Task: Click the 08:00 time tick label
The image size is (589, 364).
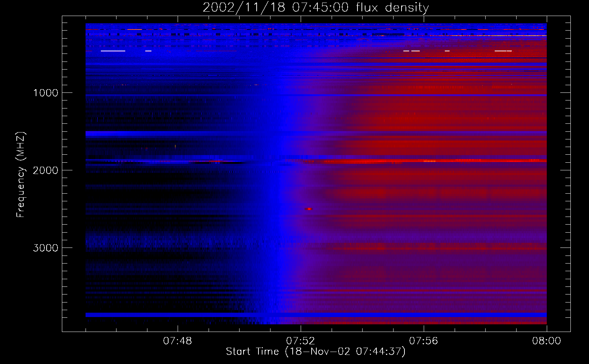Action: coord(547,341)
